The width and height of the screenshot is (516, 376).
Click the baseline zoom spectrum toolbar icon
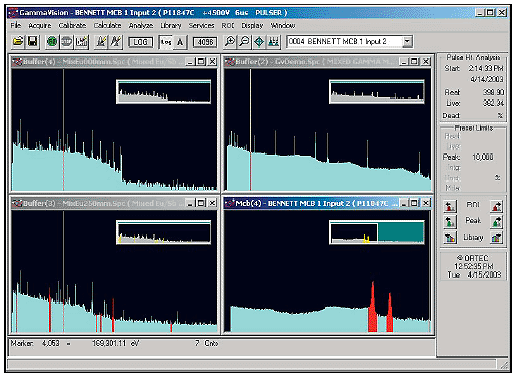274,42
